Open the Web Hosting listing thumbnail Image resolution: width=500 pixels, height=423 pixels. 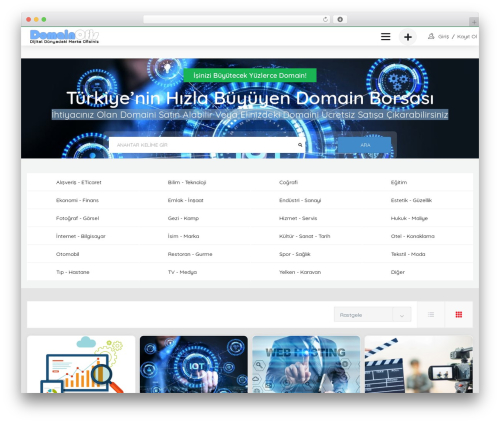306,364
